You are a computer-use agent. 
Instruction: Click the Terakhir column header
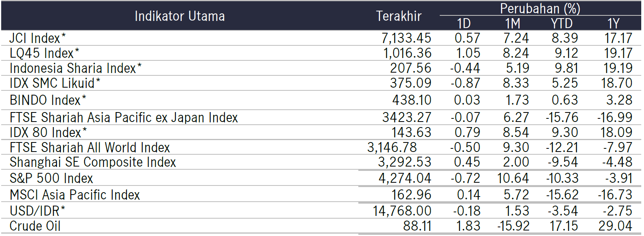[x=399, y=16]
